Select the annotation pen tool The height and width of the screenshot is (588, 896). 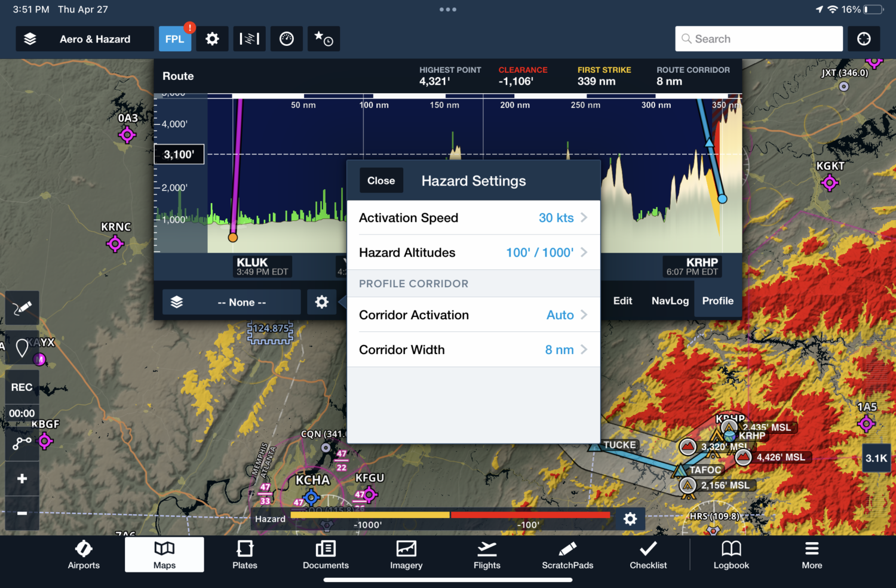pos(22,308)
